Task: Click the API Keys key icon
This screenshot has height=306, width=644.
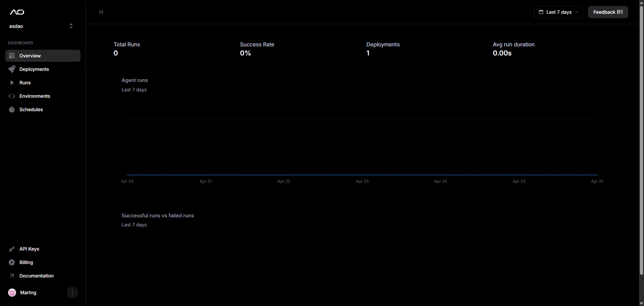Action: [12, 249]
